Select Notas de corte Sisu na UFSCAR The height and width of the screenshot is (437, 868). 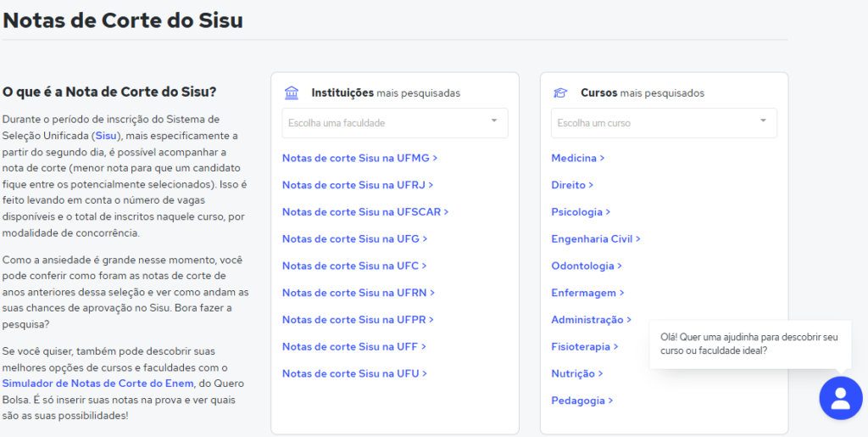pos(365,212)
